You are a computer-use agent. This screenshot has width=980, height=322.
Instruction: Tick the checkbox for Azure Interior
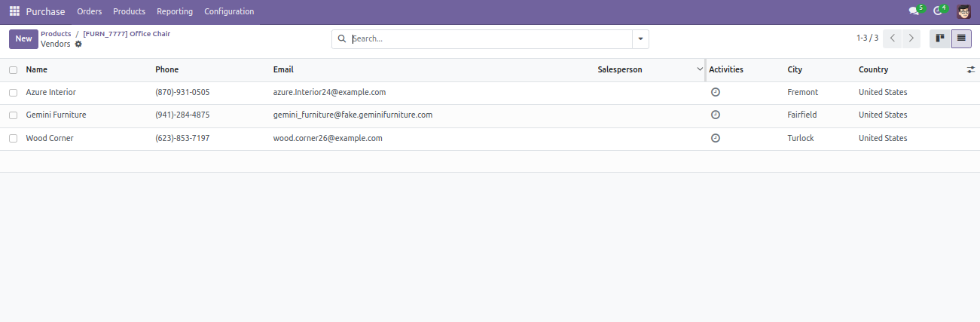(13, 92)
